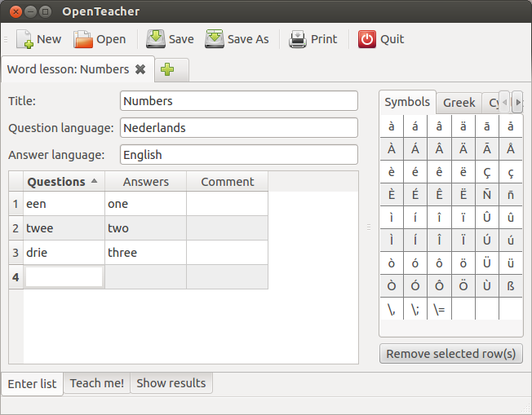The image size is (532, 415).
Task: Insert the 'É' uppercase symbol
Action: pyautogui.click(x=415, y=195)
